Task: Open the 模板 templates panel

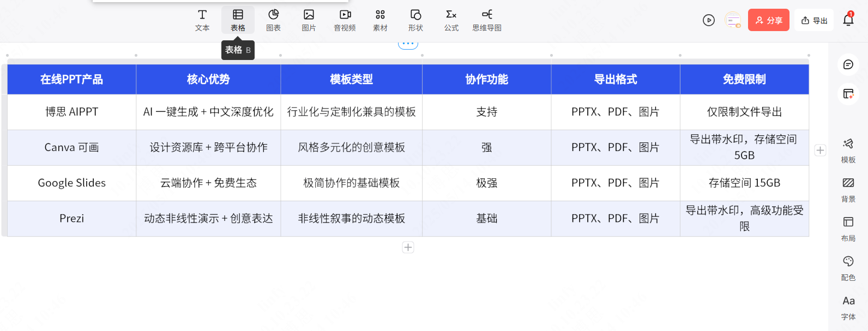Action: point(848,151)
